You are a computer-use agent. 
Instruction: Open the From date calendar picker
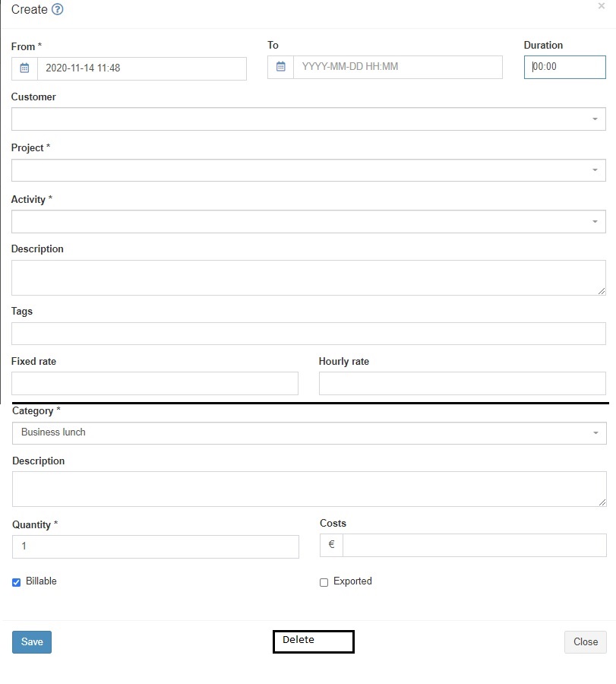[x=24, y=68]
